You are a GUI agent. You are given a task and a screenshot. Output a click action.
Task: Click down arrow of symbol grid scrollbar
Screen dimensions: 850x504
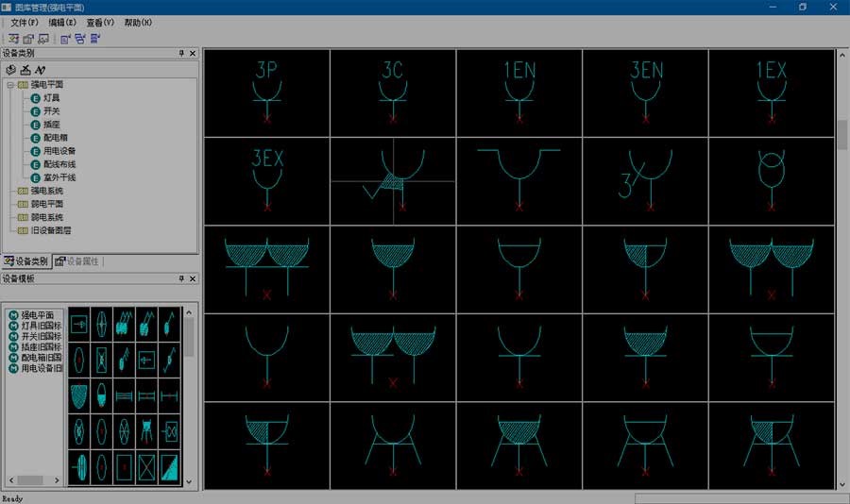click(x=841, y=484)
